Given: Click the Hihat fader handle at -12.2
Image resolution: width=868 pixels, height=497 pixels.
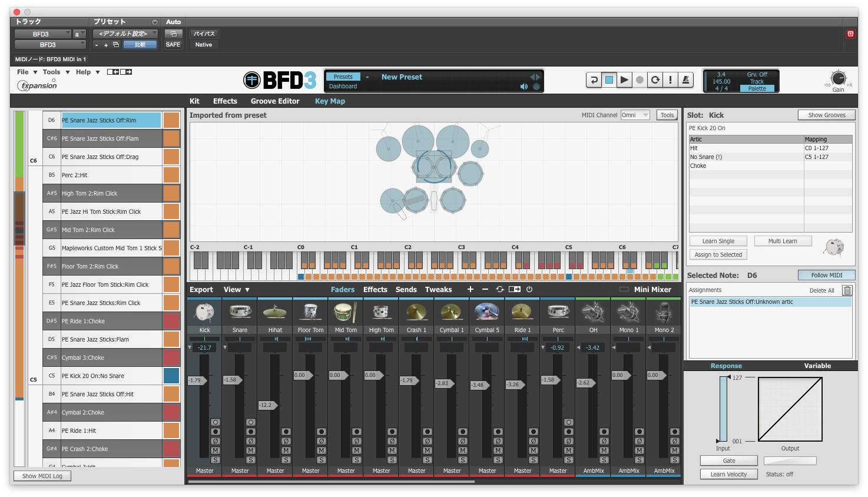Looking at the screenshot, I should click(x=268, y=405).
